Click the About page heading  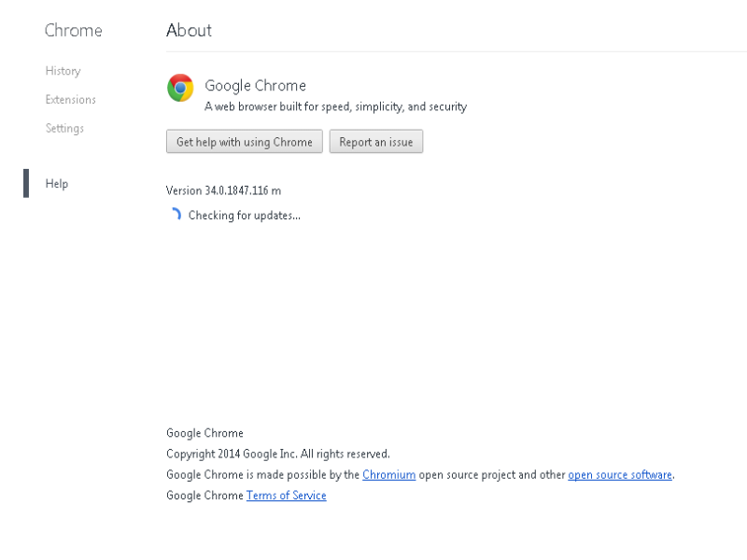tap(189, 31)
